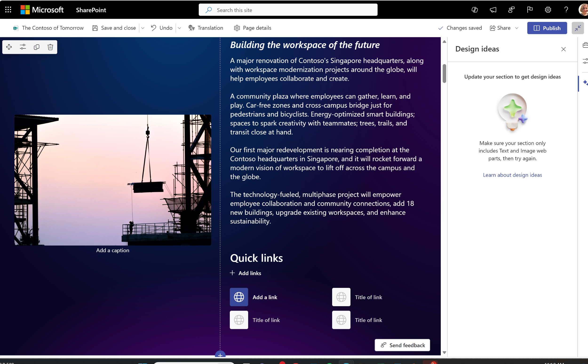Click the Publish button
This screenshot has width=588, height=364.
(548, 28)
